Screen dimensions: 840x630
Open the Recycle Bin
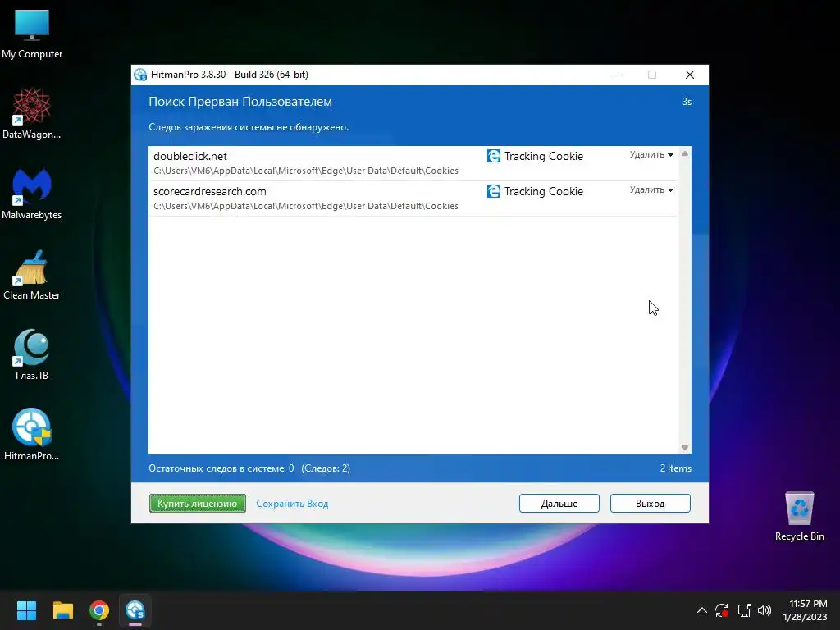799,515
